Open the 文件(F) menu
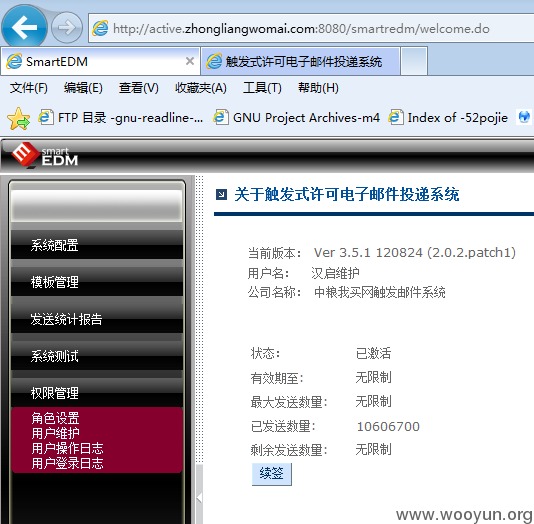Image resolution: width=534 pixels, height=524 pixels. [29, 88]
